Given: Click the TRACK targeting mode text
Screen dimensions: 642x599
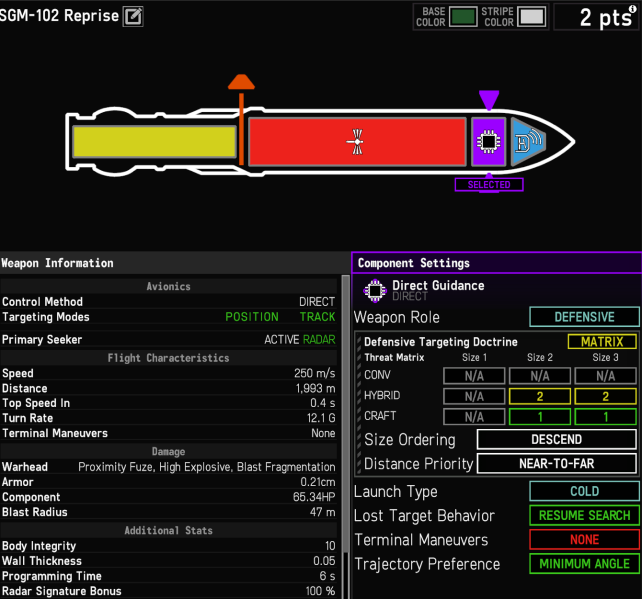Looking at the screenshot, I should point(317,317).
